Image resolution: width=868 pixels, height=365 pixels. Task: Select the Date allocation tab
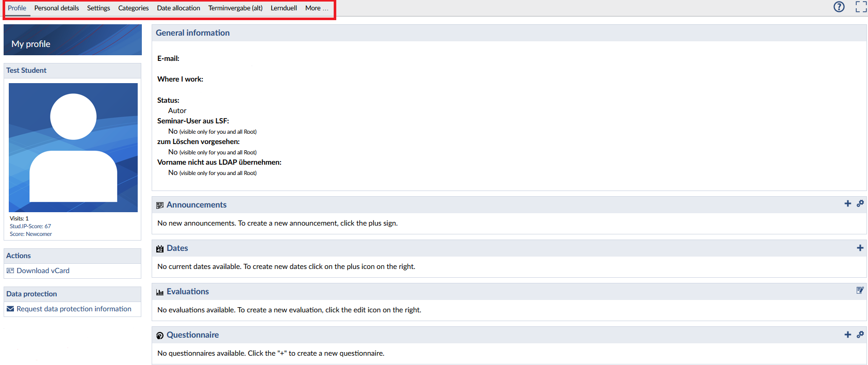pos(178,8)
